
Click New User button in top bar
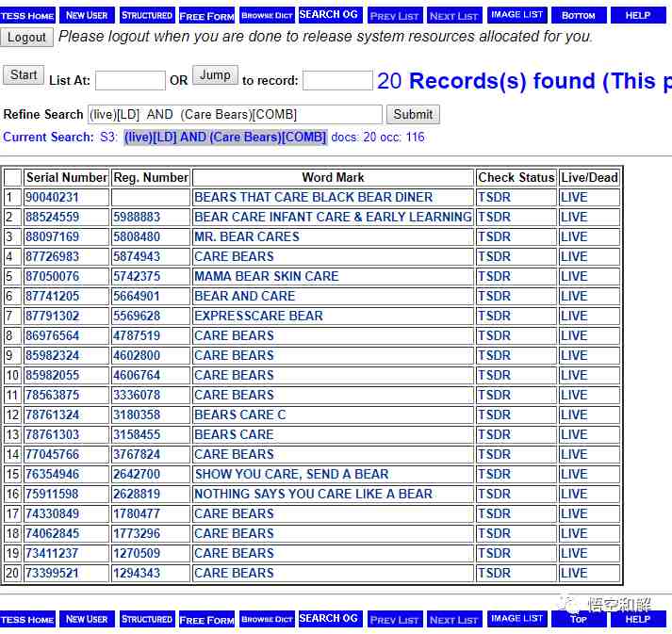pos(87,15)
